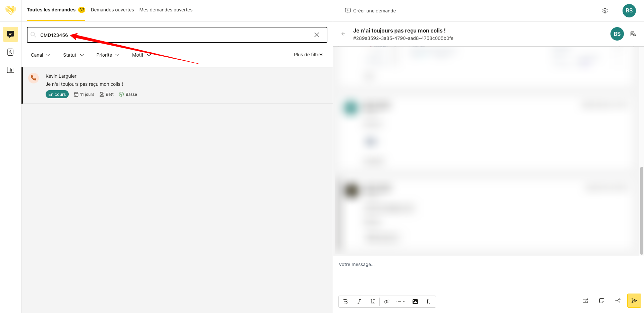Expand the Priorité filter dropdown

pyautogui.click(x=108, y=55)
